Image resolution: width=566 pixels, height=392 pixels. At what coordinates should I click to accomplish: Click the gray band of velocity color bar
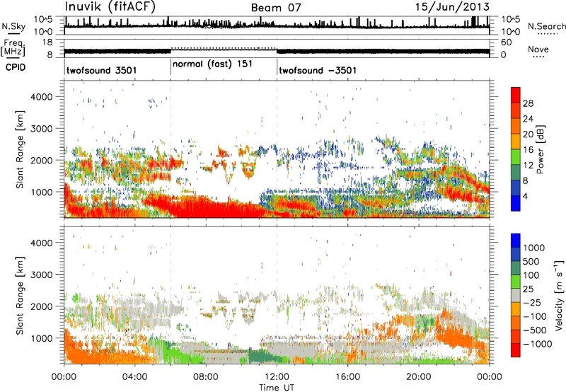[516, 296]
